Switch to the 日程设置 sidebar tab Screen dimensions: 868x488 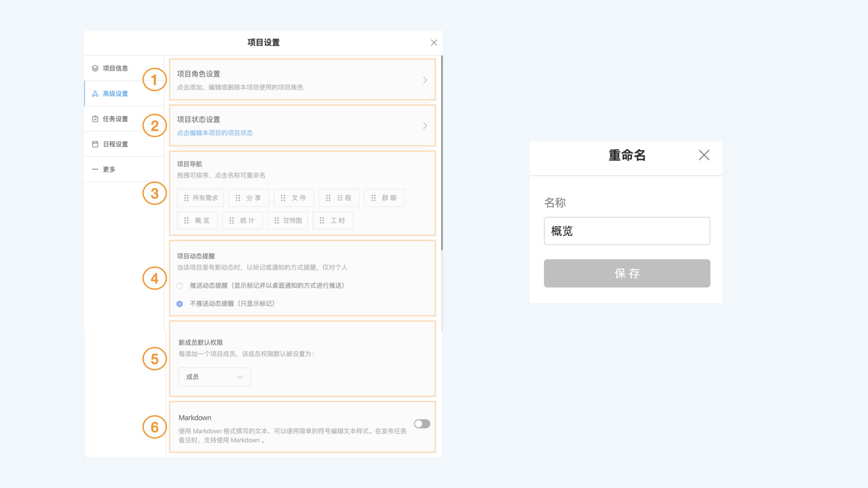click(124, 144)
